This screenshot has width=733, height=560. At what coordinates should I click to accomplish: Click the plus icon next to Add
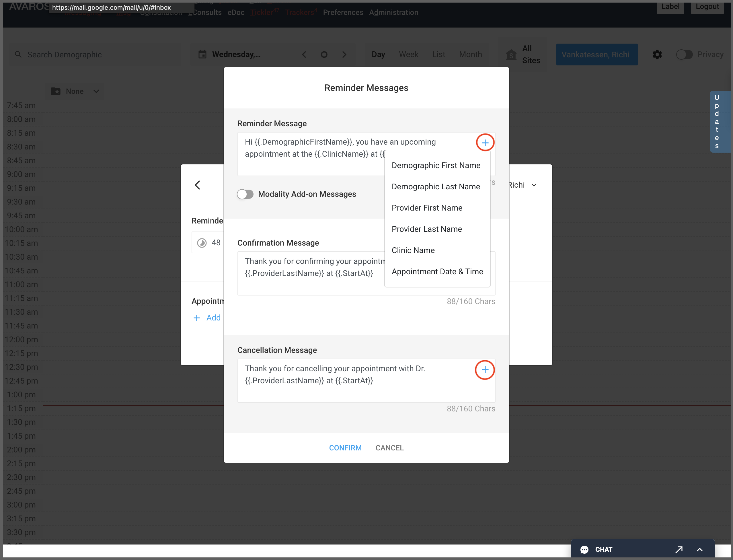[x=196, y=318]
